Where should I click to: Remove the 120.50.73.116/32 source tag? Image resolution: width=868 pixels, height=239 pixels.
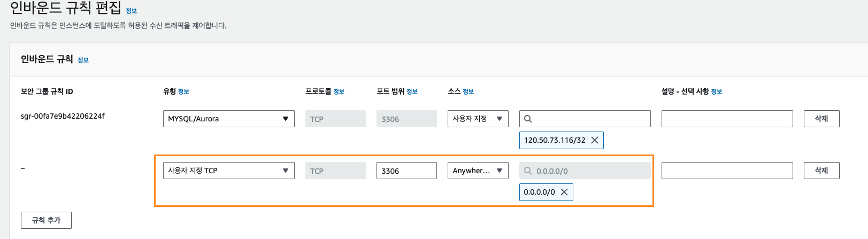594,140
